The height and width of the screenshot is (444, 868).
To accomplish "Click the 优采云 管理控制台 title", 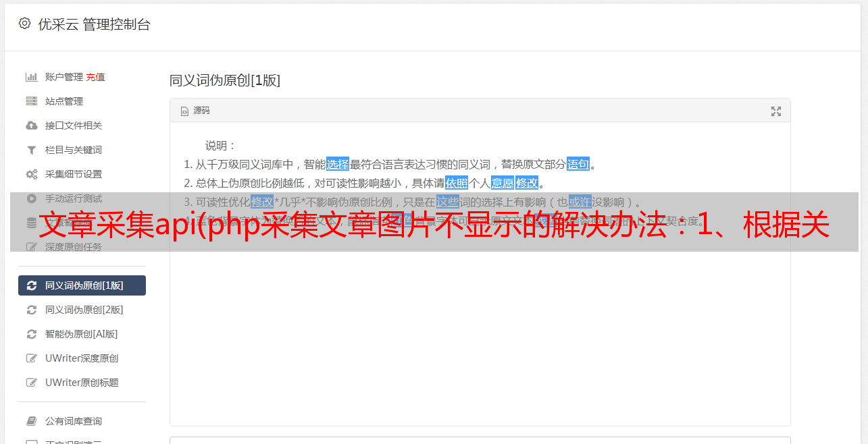I will (94, 24).
